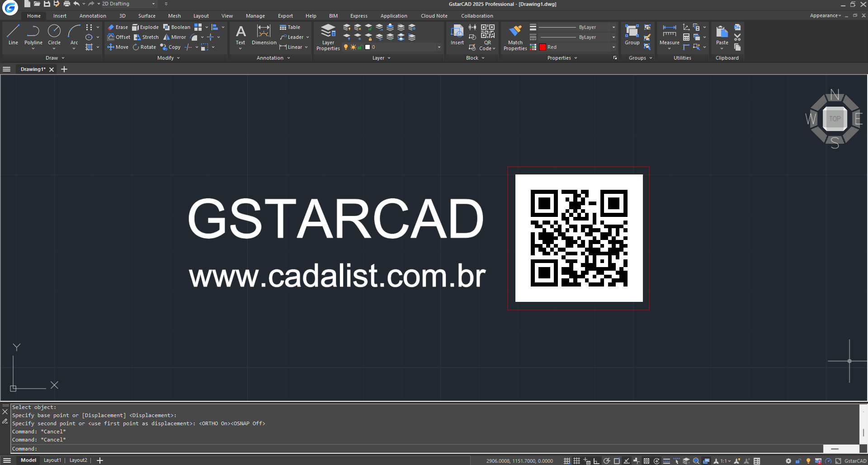Viewport: 868px width, 465px height.
Task: Click the Measure tool
Action: coord(670,35)
